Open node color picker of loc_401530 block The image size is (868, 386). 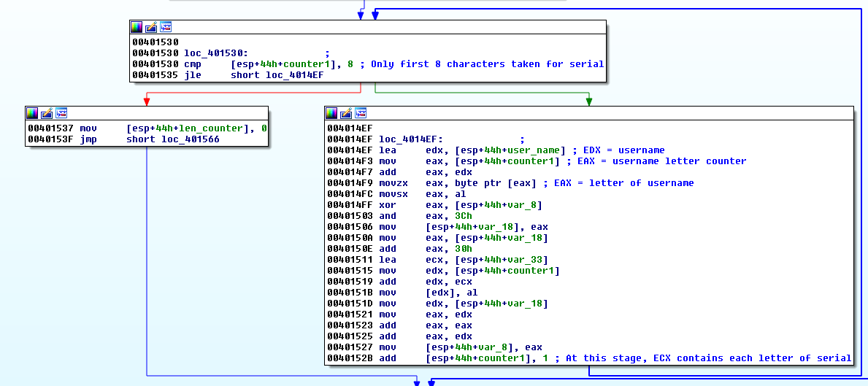(x=137, y=27)
